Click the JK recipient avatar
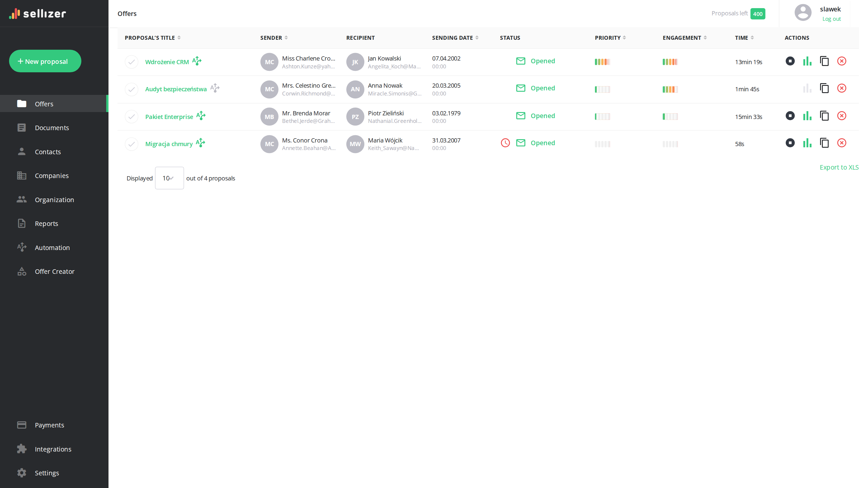 355,62
